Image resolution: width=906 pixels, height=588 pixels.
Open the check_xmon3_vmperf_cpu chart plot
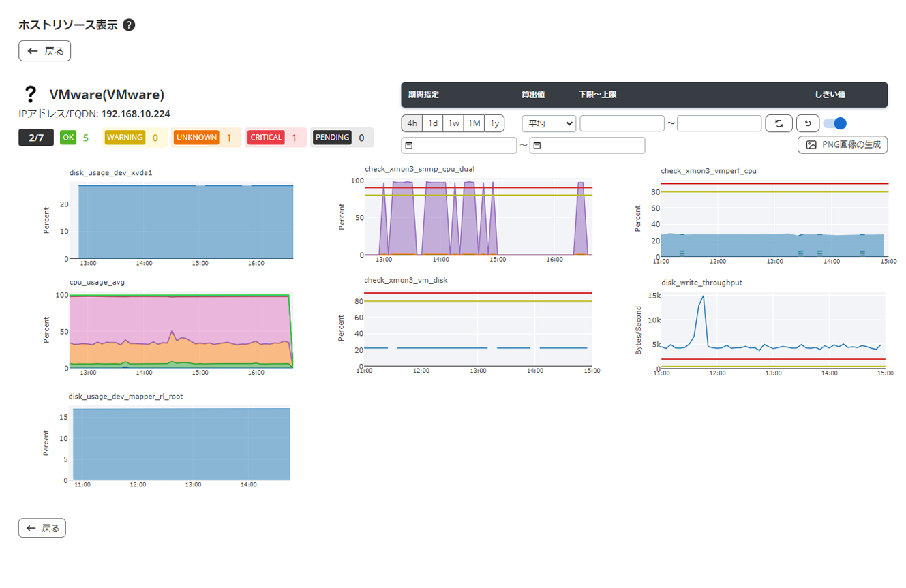[x=773, y=218]
